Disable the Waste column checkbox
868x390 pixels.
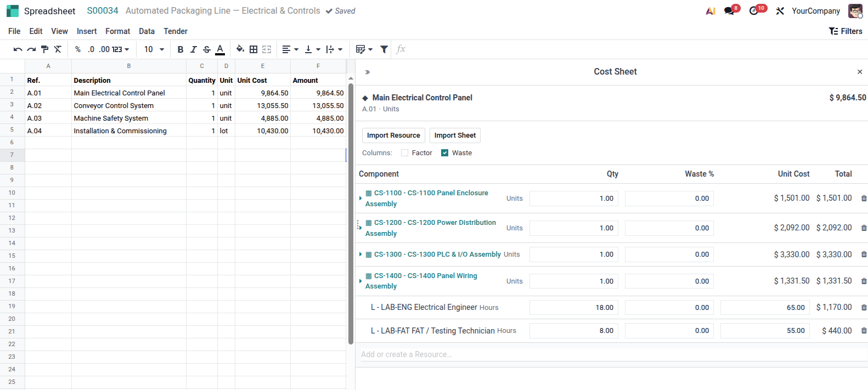tap(444, 153)
